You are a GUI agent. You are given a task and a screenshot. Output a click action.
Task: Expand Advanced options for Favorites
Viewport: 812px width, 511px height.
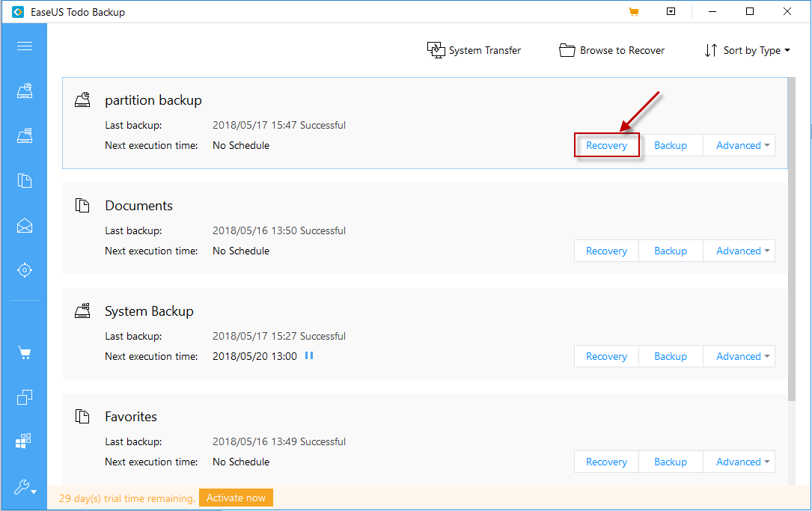click(x=739, y=462)
